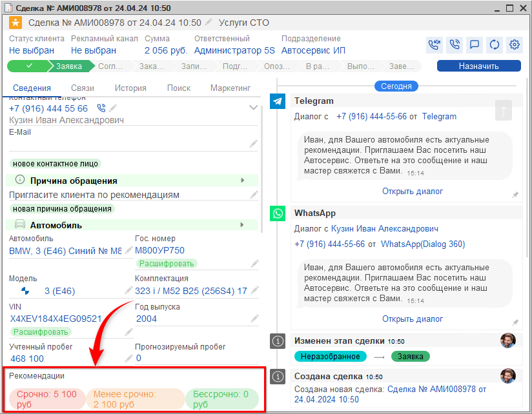Image resolution: width=532 pixels, height=414 pixels.
Task: Click the incoming/outgoing call icon in the top toolbar
Action: pos(435,44)
